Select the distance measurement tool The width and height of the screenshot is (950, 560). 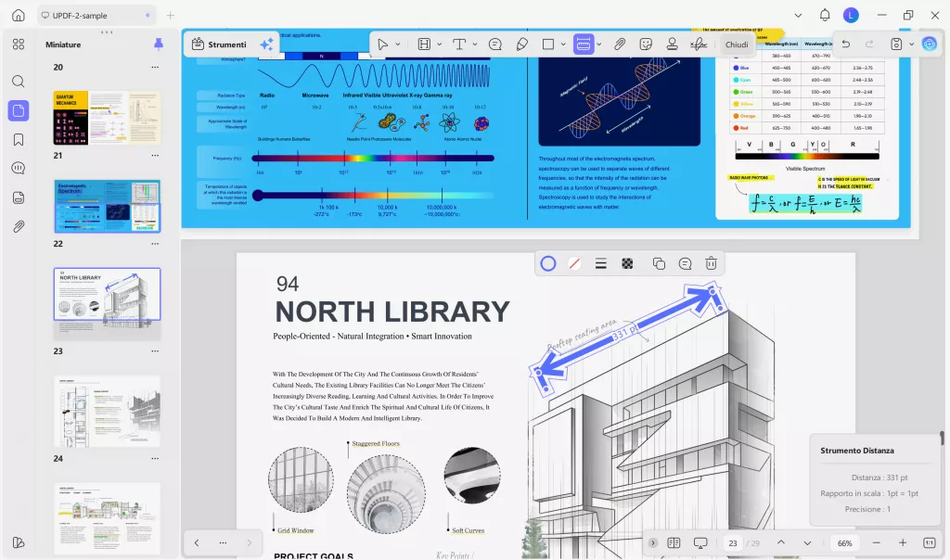click(583, 45)
